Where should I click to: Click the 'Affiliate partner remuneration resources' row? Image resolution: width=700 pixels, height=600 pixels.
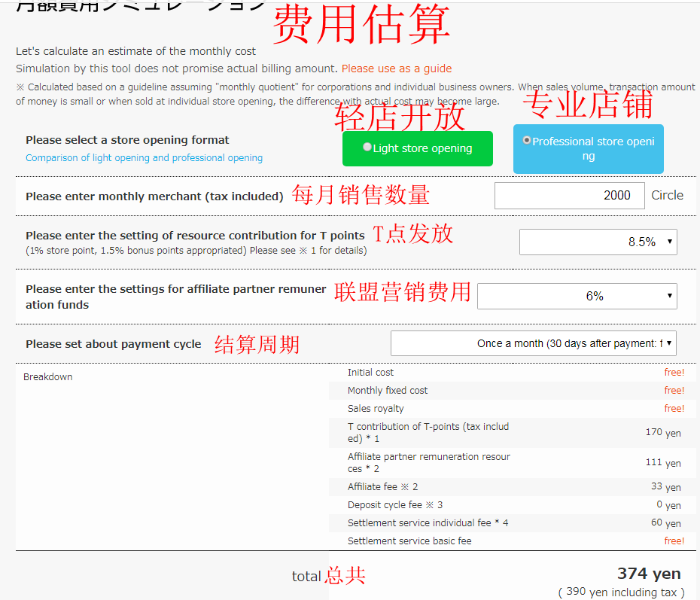[x=512, y=463]
